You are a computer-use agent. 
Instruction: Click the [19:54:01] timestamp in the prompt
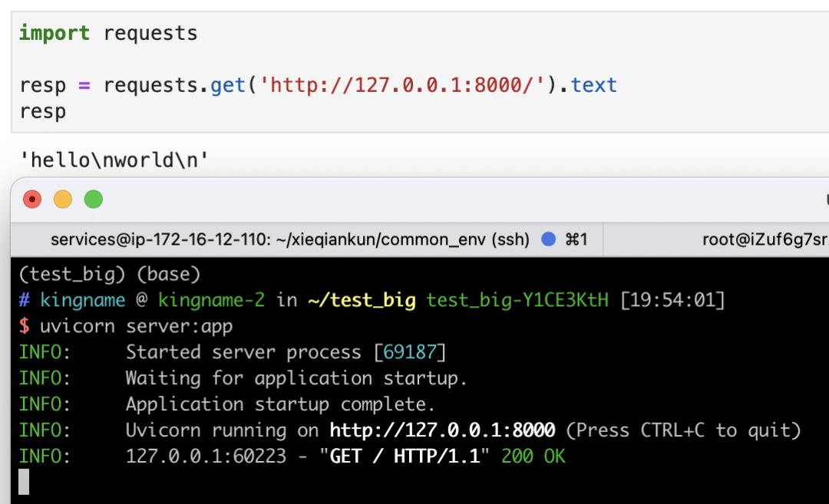tap(672, 300)
